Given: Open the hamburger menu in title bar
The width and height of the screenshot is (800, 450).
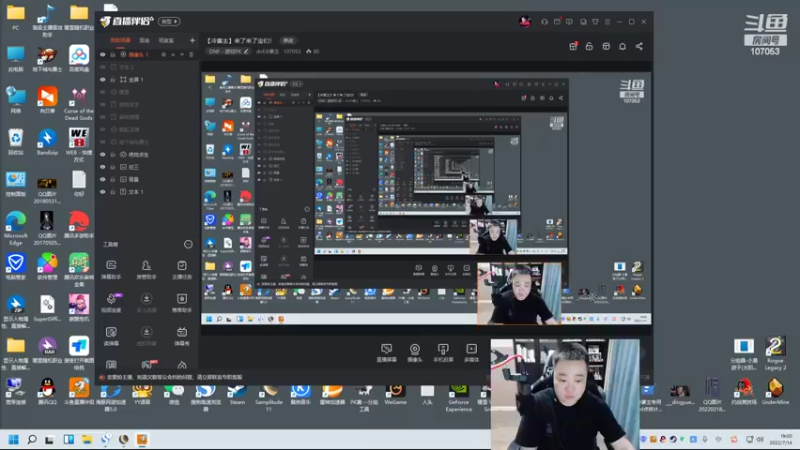Looking at the screenshot, I should [x=607, y=21].
